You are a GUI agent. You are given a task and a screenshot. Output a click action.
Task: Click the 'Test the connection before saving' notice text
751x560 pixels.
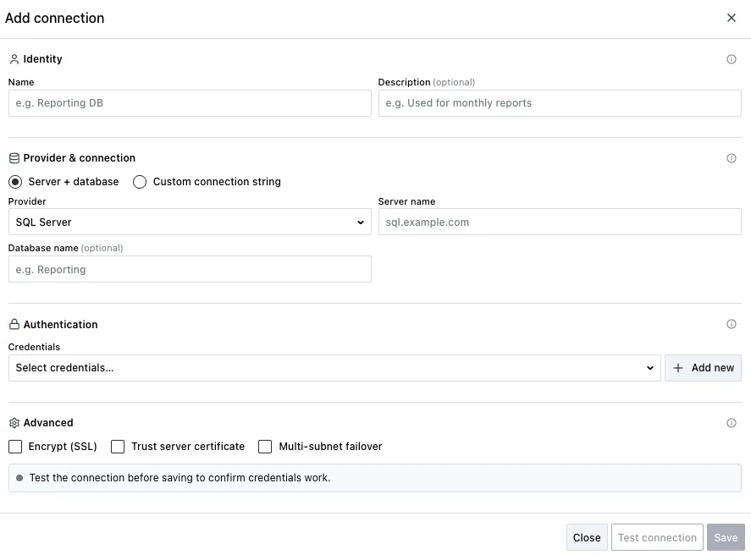click(x=179, y=478)
